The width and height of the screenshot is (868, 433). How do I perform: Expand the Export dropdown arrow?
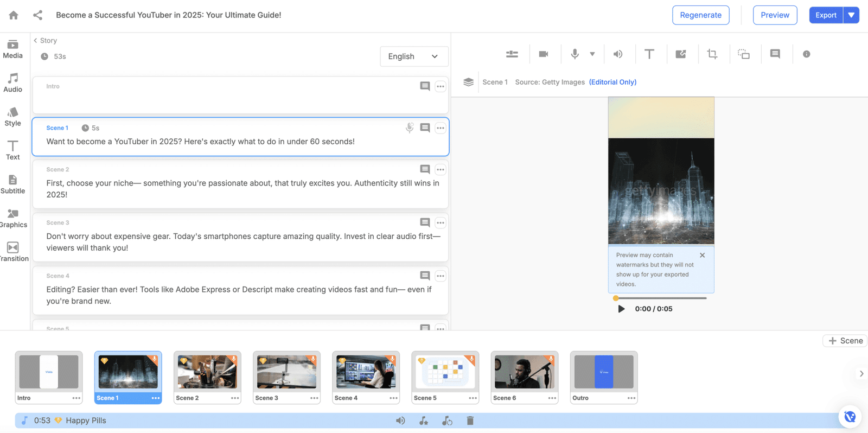pos(851,15)
